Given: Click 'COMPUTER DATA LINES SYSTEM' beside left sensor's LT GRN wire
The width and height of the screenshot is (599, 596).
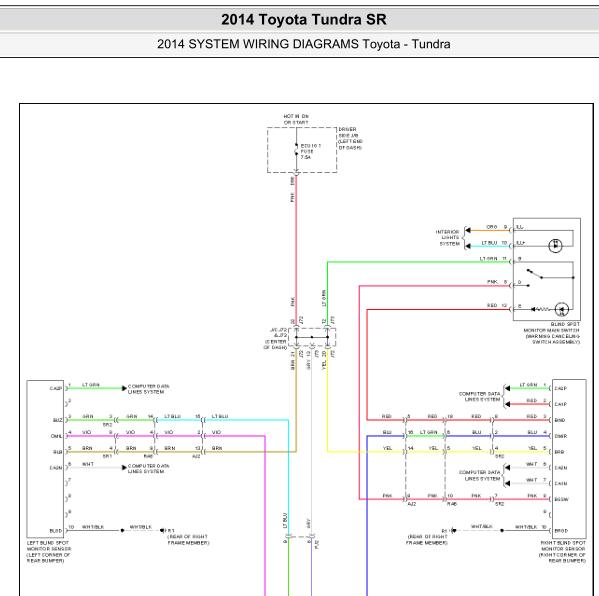Looking at the screenshot, I should (148, 389).
